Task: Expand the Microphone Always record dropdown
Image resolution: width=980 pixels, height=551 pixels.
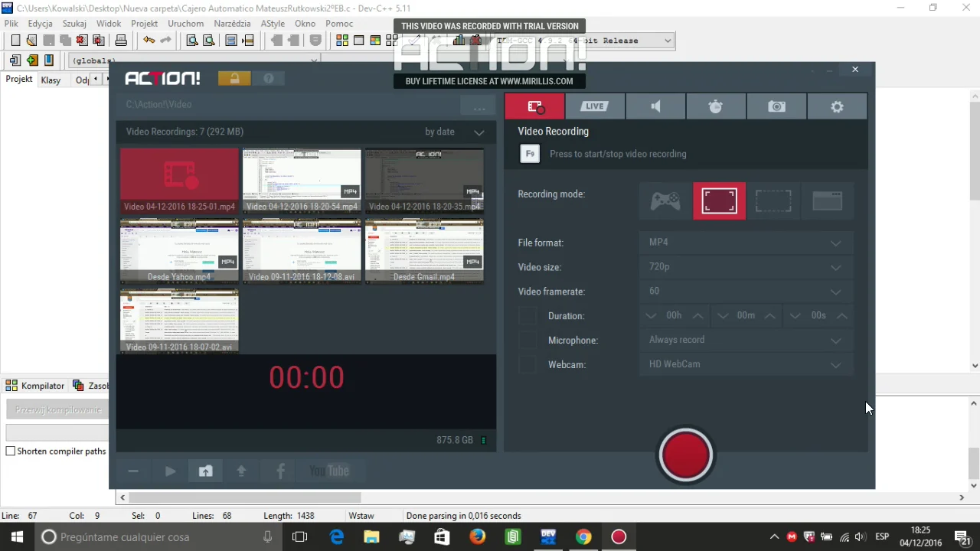Action: point(746,341)
